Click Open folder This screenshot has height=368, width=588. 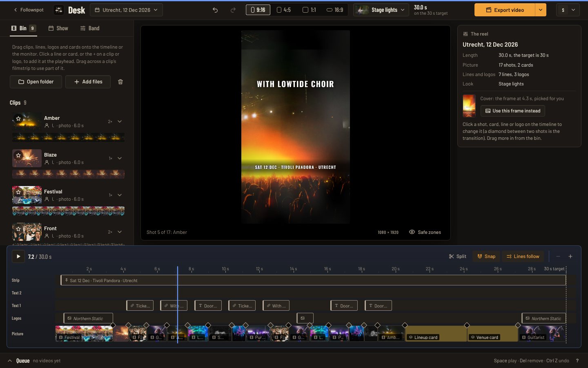pos(36,82)
